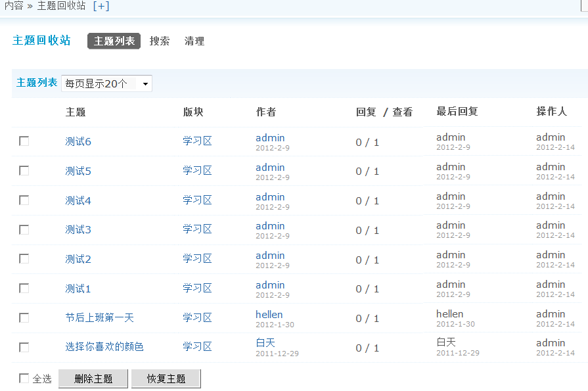
Task: Click the 最后回复 column header
Action: tap(457, 112)
